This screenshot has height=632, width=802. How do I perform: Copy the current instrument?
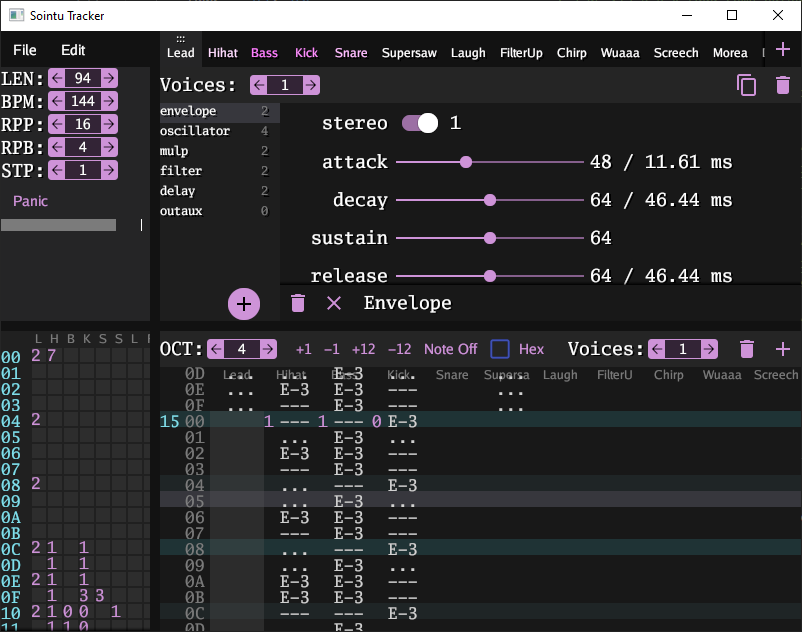pyautogui.click(x=747, y=86)
